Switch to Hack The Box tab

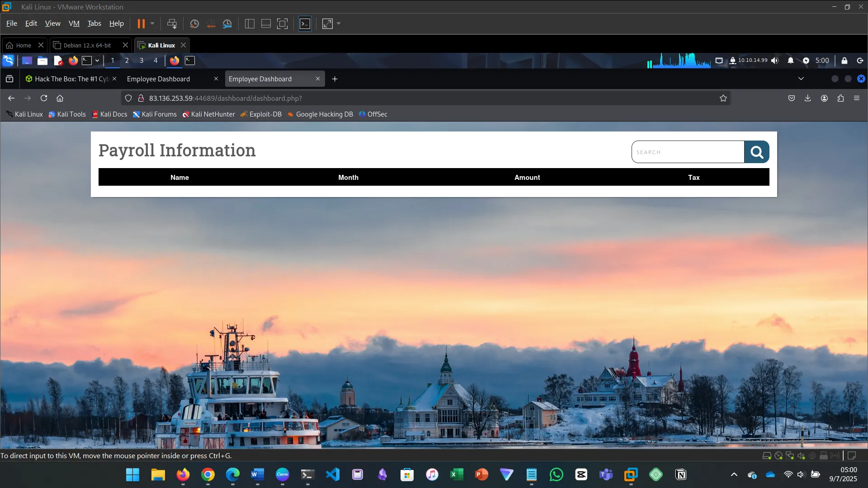click(x=68, y=79)
